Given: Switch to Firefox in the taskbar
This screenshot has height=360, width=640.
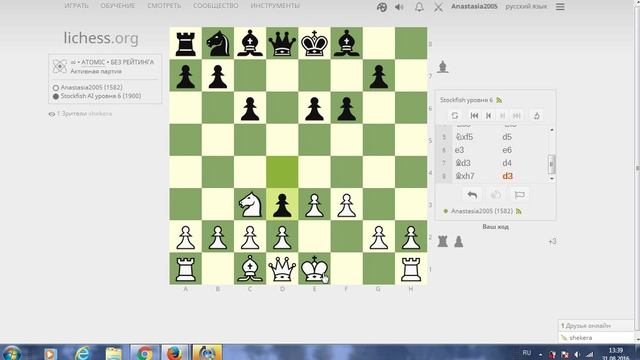Looking at the screenshot, I should point(175,353).
